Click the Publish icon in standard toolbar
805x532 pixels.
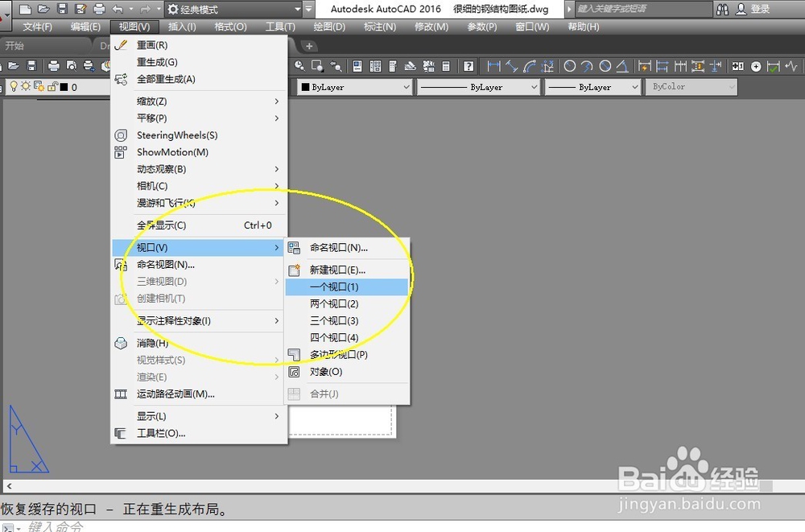(x=89, y=66)
